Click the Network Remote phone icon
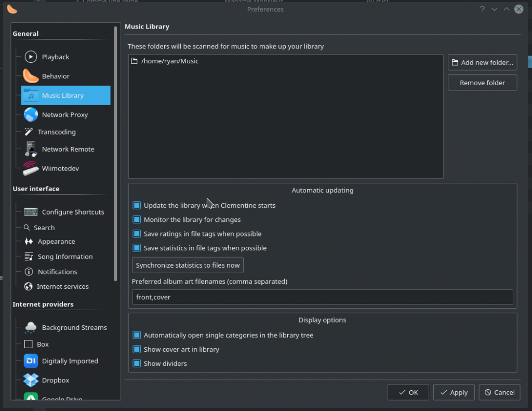The height and width of the screenshot is (411, 532). [31, 149]
